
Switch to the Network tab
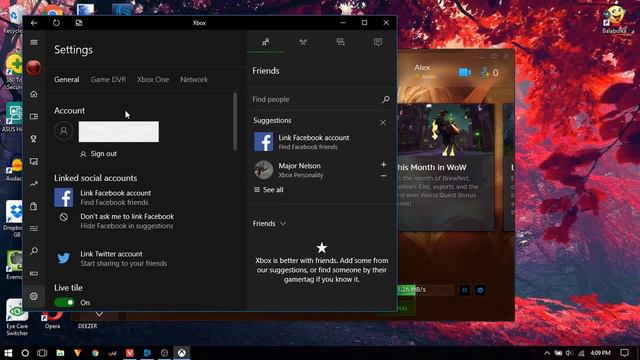(x=194, y=80)
